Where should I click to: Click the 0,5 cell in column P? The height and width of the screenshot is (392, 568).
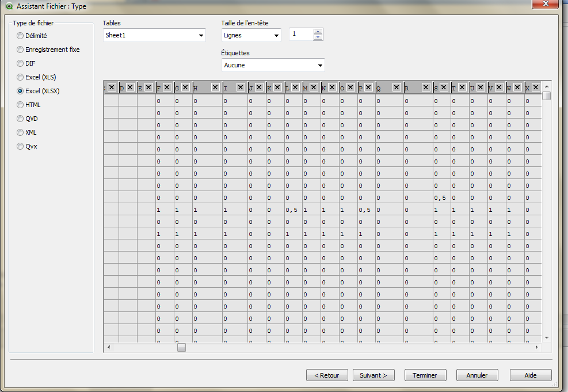tap(367, 210)
